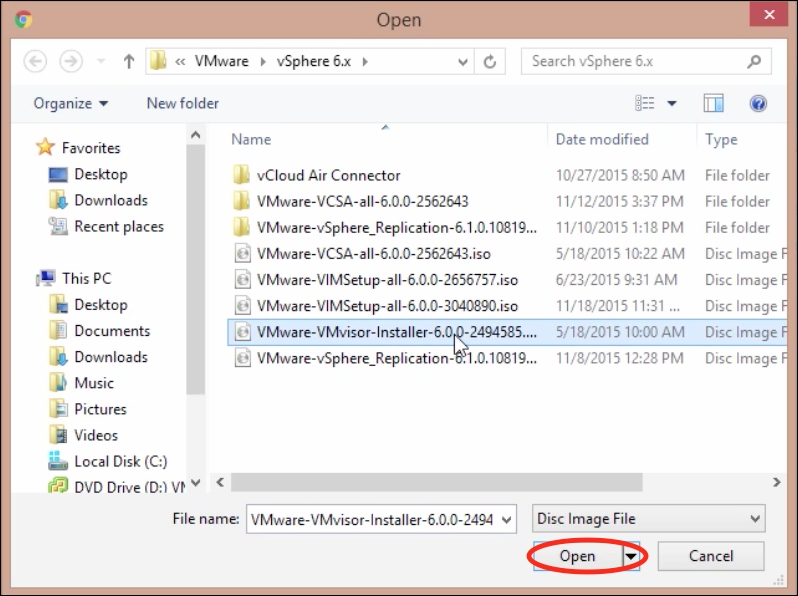Click VMware in the address path
The height and width of the screenshot is (596, 798).
(x=221, y=61)
